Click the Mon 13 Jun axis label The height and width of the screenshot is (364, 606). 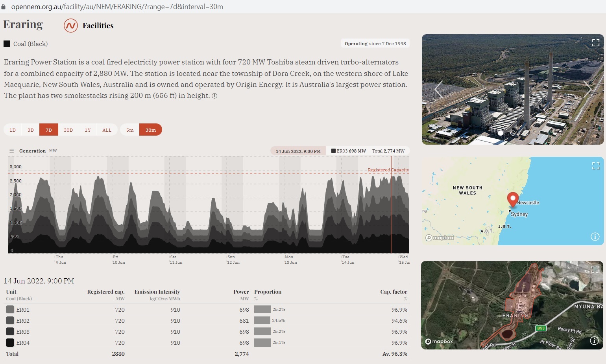pyautogui.click(x=290, y=259)
